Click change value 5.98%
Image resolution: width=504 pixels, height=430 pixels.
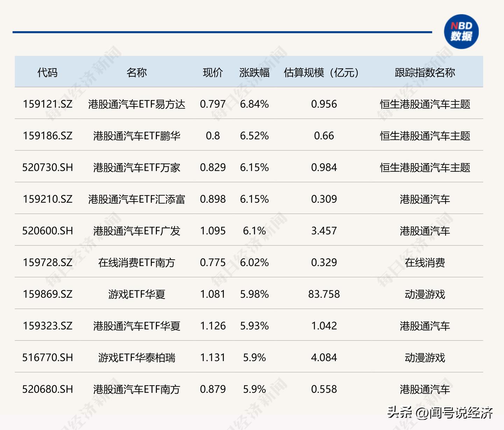pyautogui.click(x=254, y=294)
